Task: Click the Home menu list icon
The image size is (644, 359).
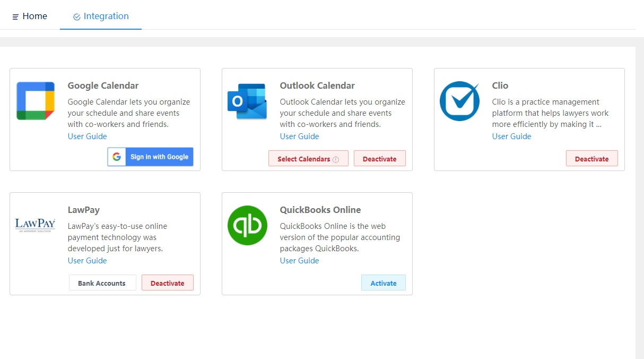Action: pos(15,17)
